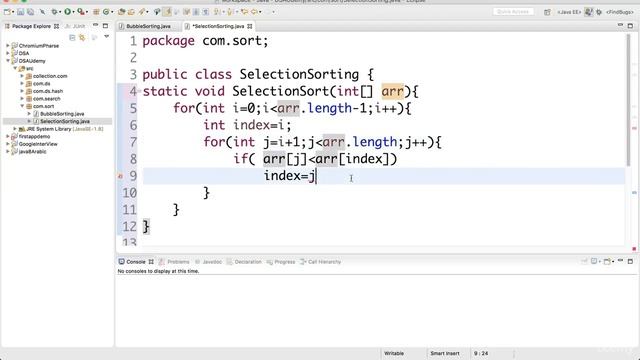640x360 pixels.
Task: Expand the com.search package
Action: tap(22, 98)
